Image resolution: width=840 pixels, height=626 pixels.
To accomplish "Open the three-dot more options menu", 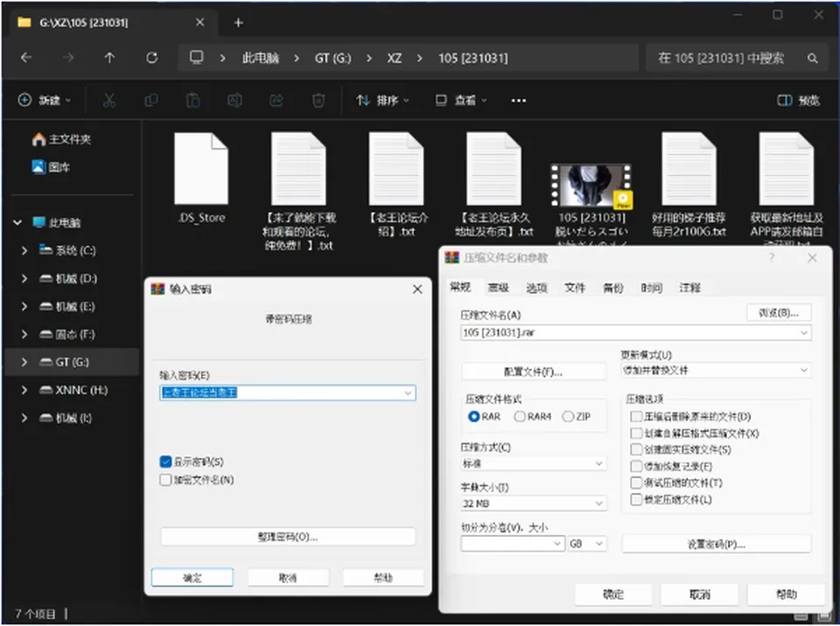I will point(519,101).
